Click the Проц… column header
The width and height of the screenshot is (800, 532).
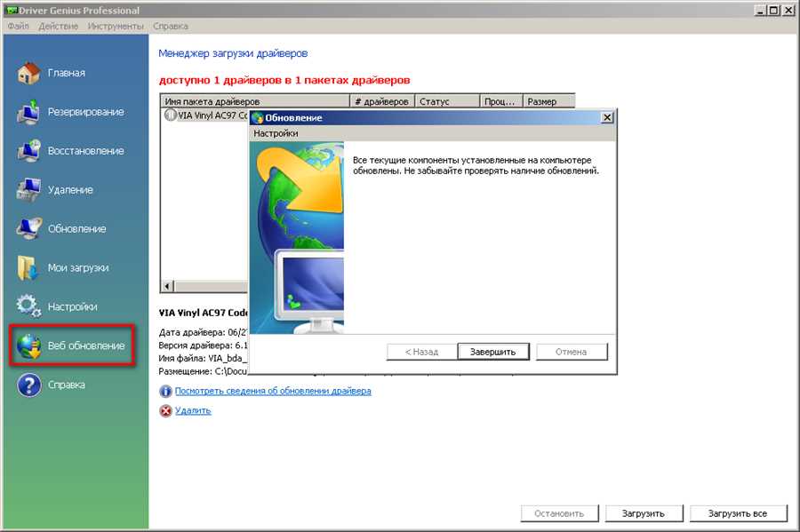point(501,101)
